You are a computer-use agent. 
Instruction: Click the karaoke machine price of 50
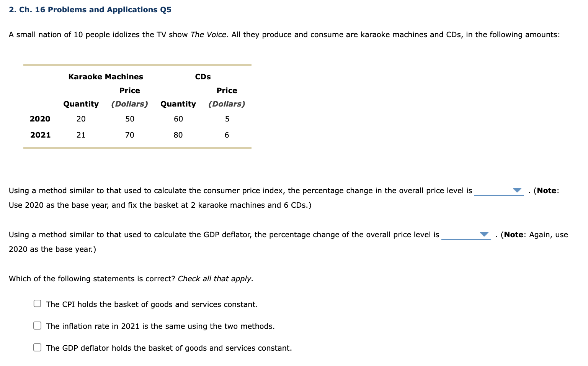(x=129, y=119)
